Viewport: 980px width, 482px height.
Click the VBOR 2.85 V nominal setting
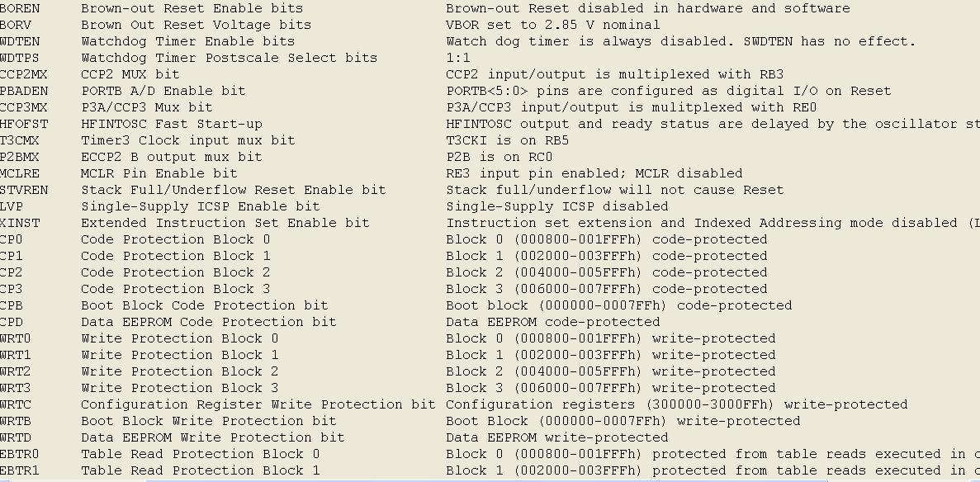552,25
